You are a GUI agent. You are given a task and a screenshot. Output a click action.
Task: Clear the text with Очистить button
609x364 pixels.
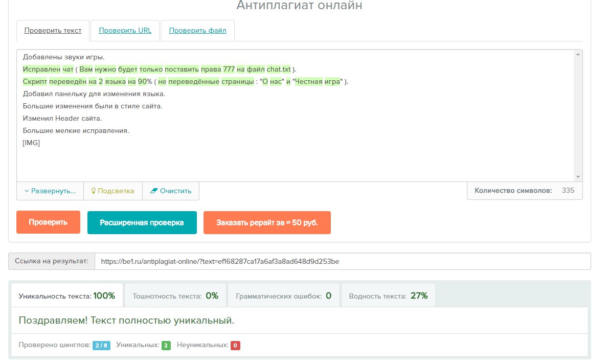(x=171, y=191)
